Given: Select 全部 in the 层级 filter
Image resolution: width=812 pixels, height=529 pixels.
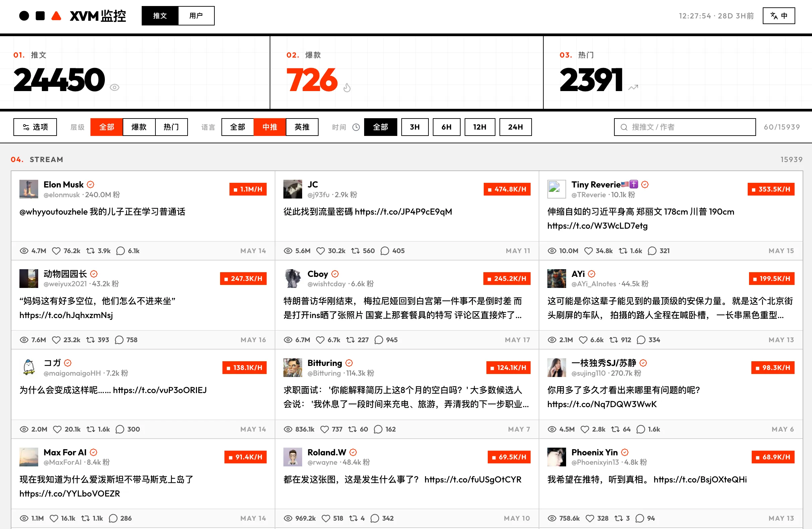Looking at the screenshot, I should [x=107, y=127].
